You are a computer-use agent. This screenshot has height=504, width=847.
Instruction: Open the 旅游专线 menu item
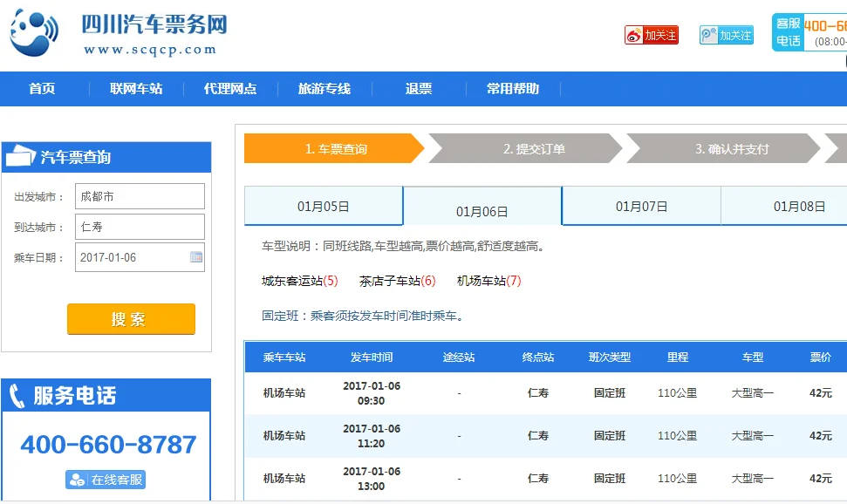coord(323,88)
